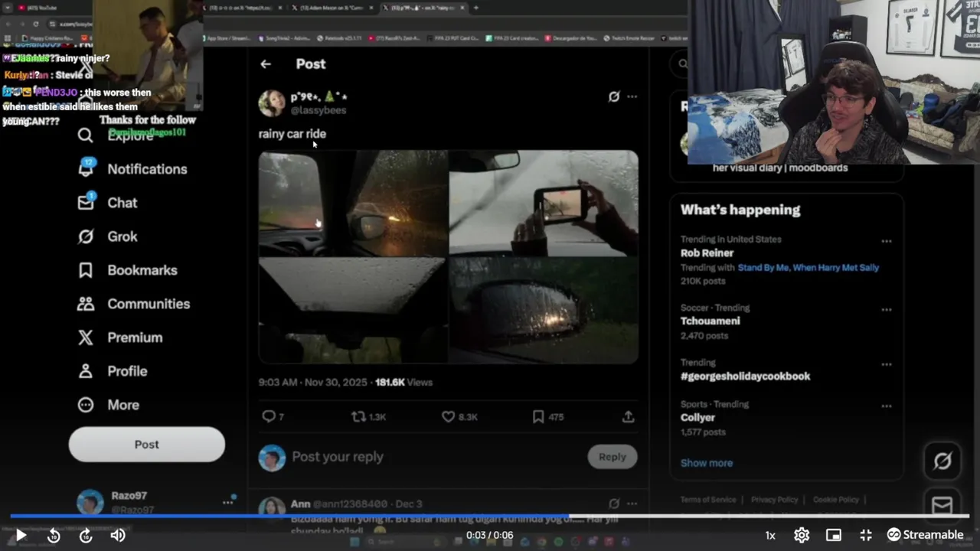The image size is (980, 551).
Task: Open the #georgesholidaycookbook trend
Action: pyautogui.click(x=745, y=377)
